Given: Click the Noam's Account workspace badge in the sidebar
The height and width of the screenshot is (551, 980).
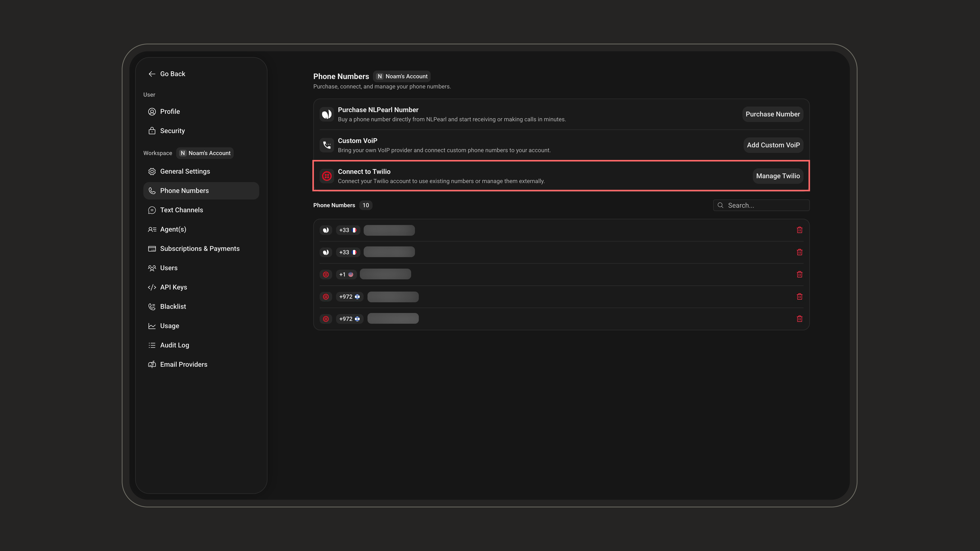Looking at the screenshot, I should (205, 153).
